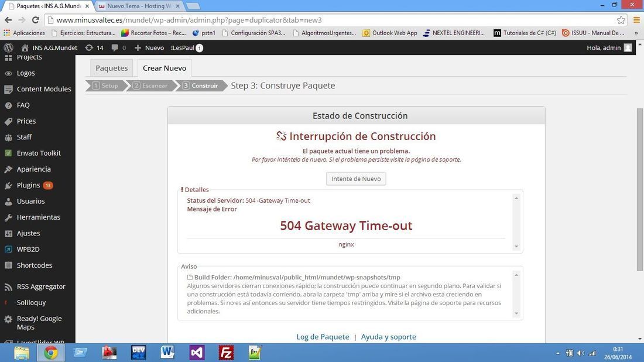Click the FAQ question mark icon

[8, 105]
